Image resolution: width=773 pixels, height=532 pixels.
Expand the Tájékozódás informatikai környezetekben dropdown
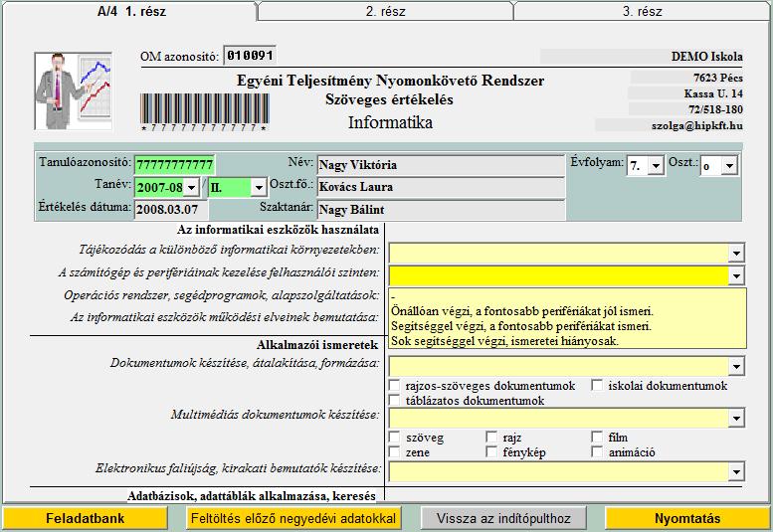[736, 254]
